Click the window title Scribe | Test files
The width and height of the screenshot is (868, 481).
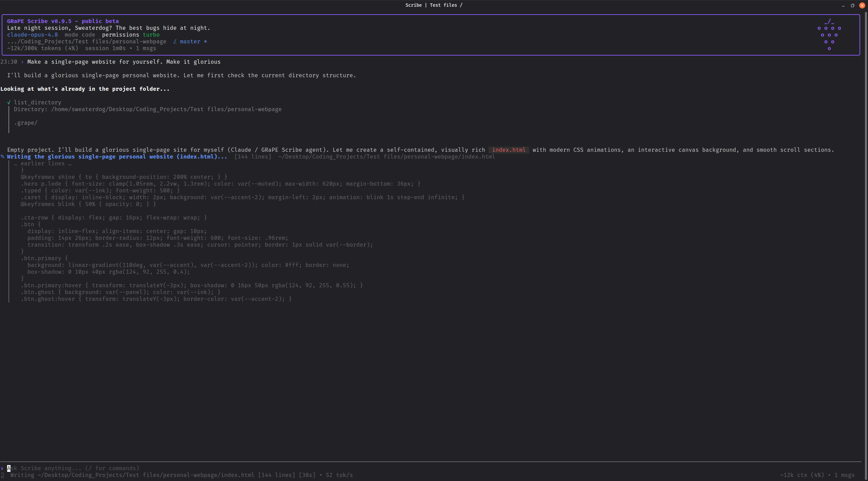click(x=434, y=5)
